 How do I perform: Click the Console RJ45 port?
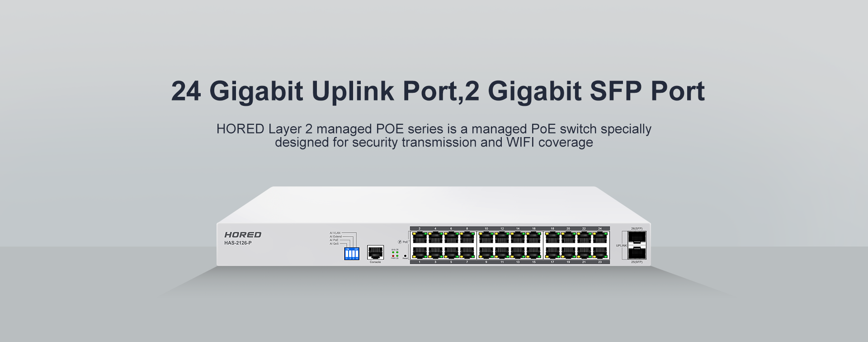375,252
